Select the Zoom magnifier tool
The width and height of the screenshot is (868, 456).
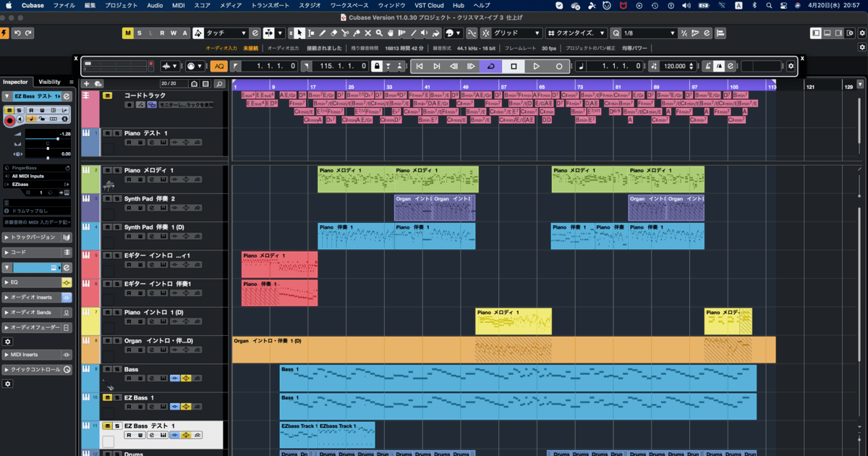379,33
